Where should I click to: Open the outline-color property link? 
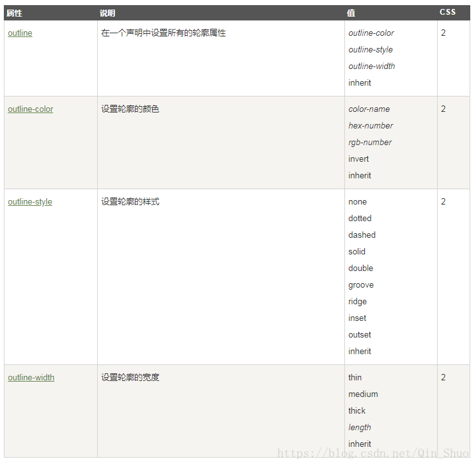pos(31,109)
